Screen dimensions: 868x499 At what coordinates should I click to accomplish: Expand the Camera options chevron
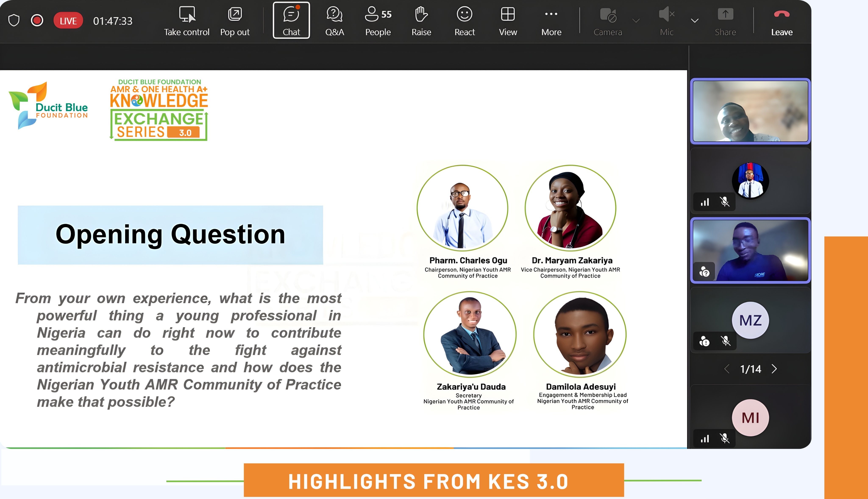click(636, 21)
